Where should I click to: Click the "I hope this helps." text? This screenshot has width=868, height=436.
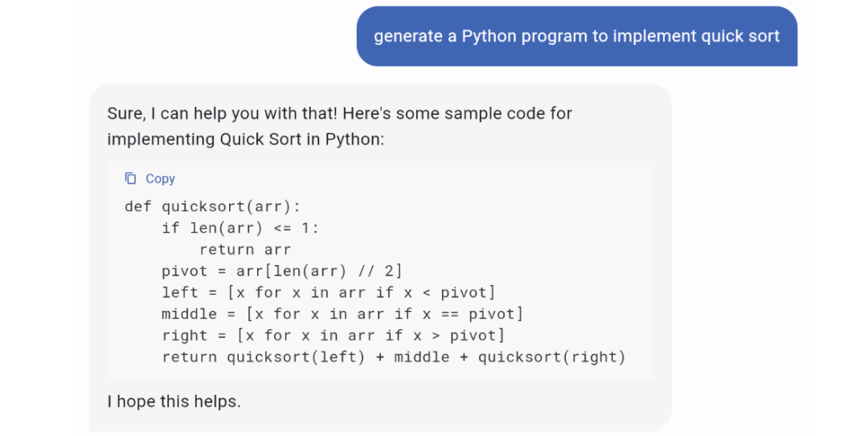[x=174, y=401]
